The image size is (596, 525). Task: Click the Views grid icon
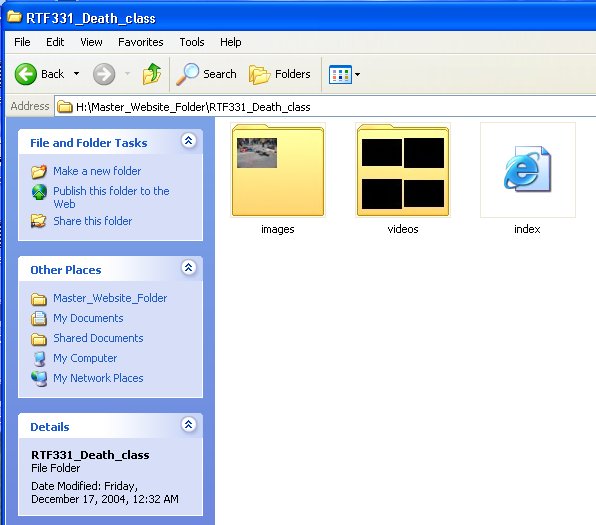340,74
